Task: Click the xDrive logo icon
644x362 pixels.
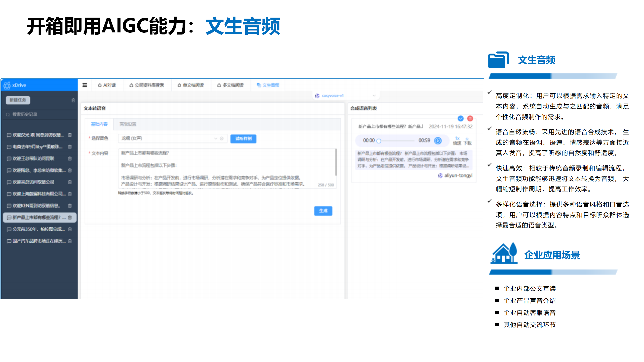Action: coord(7,85)
